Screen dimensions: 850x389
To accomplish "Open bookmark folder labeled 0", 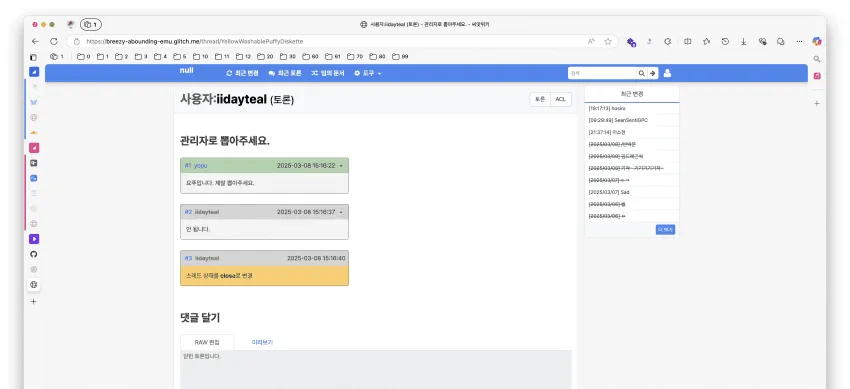I will (x=83, y=56).
